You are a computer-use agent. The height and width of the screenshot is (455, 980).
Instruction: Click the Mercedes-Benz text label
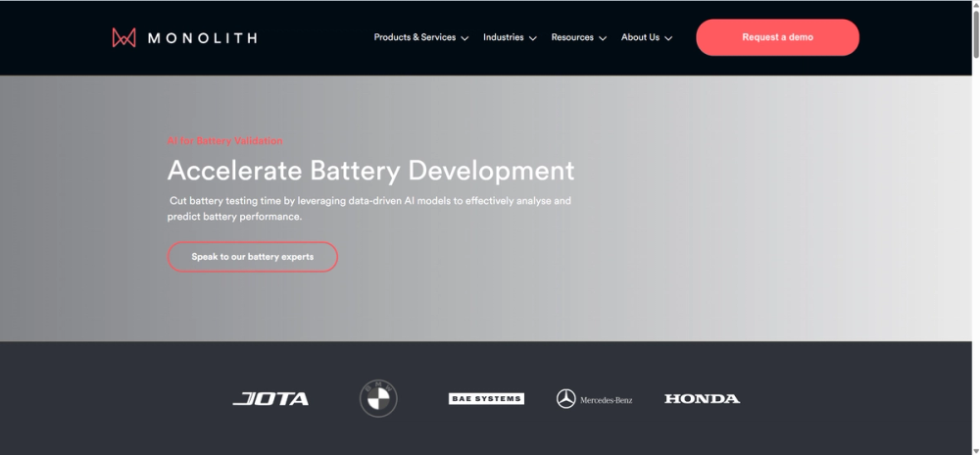[x=607, y=400]
